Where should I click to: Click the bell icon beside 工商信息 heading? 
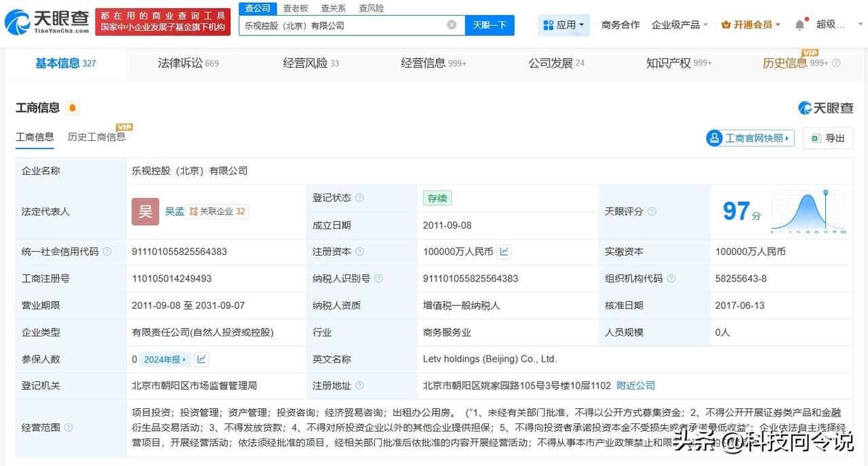click(73, 107)
